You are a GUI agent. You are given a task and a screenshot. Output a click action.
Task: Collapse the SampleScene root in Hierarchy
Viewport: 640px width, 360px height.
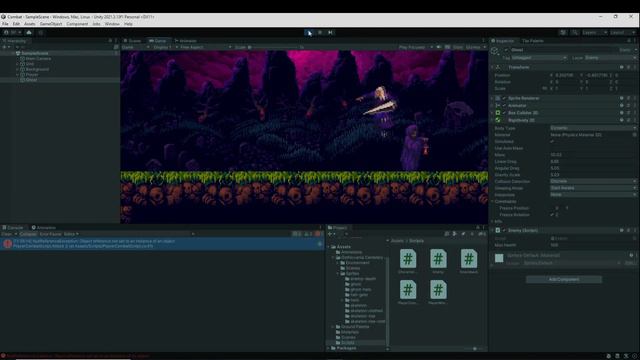(13, 53)
